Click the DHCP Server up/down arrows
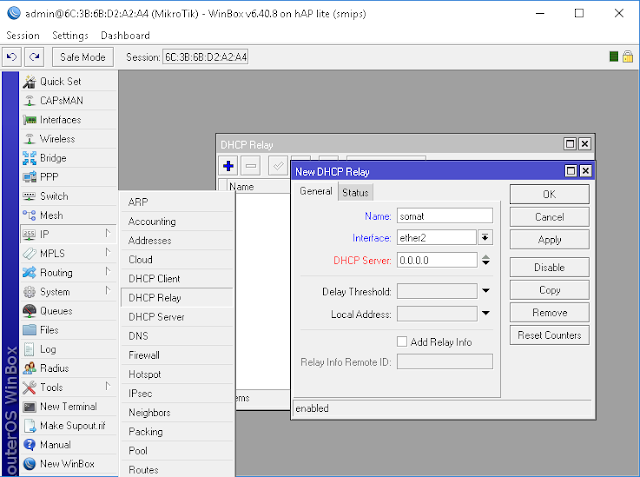The width and height of the screenshot is (640, 477). point(486,260)
